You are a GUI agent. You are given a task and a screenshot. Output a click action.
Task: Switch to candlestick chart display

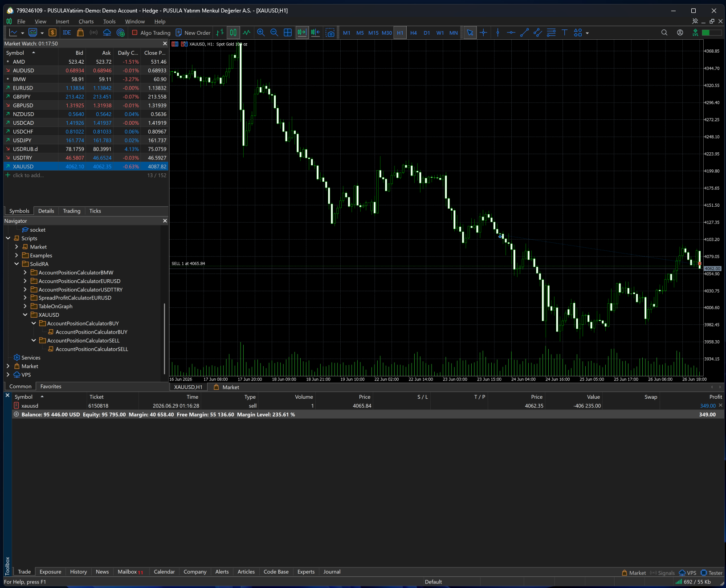(x=233, y=33)
